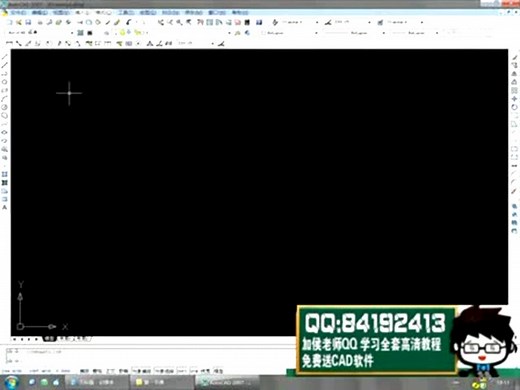
Task: Select the Arc draw tool
Action: pyautogui.click(x=5, y=99)
